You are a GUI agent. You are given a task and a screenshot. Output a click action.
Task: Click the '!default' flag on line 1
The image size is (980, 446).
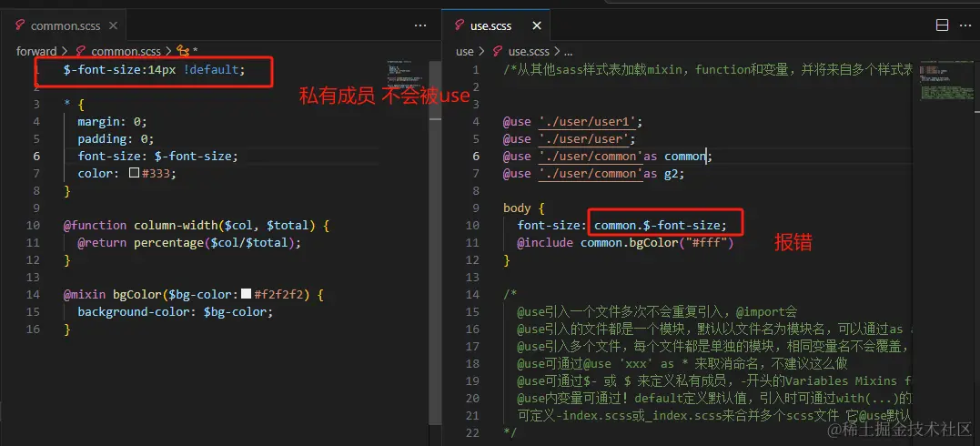click(212, 69)
